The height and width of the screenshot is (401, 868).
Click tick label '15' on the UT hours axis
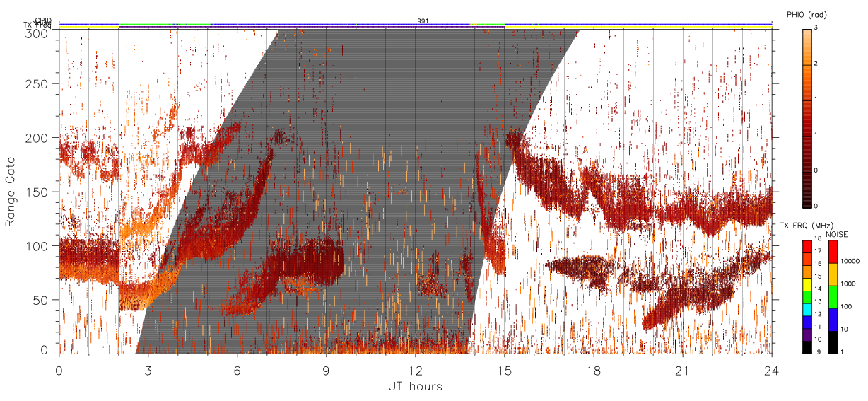[504, 370]
